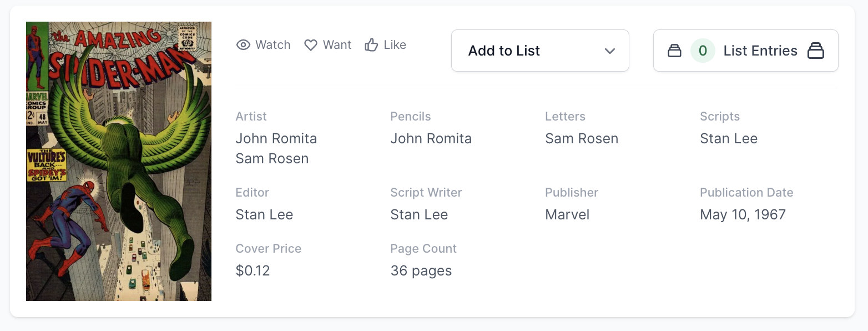This screenshot has width=868, height=331.
Task: Expand the chevron arrow in Add to List
Action: [x=609, y=51]
